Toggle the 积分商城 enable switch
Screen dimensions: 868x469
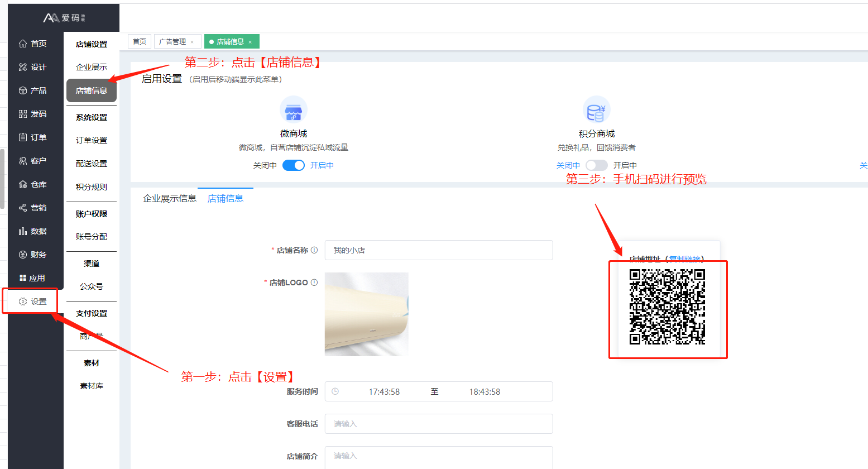coord(597,165)
